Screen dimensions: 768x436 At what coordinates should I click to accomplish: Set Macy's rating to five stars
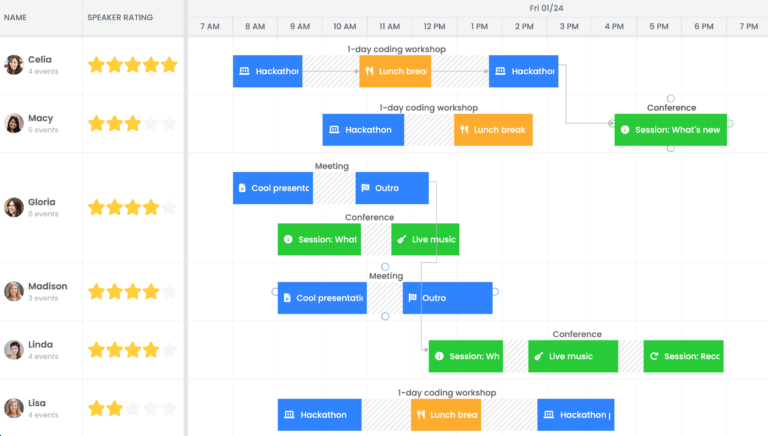[169, 123]
